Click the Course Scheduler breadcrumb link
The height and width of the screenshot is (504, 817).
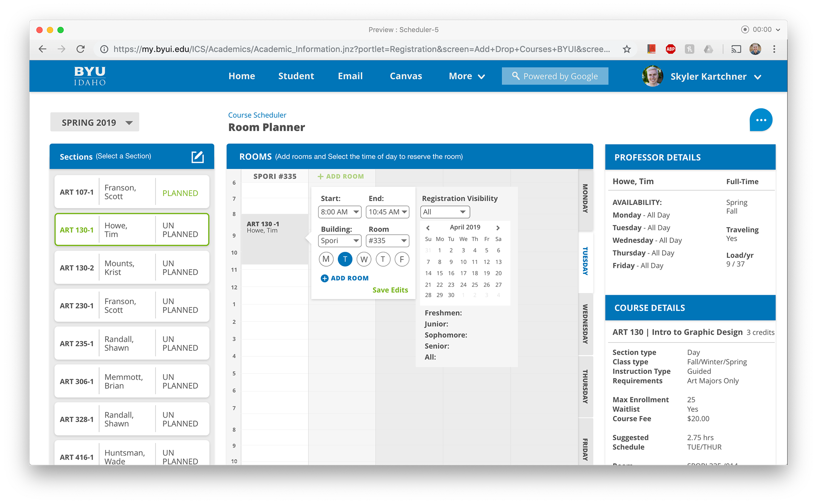pos(257,115)
